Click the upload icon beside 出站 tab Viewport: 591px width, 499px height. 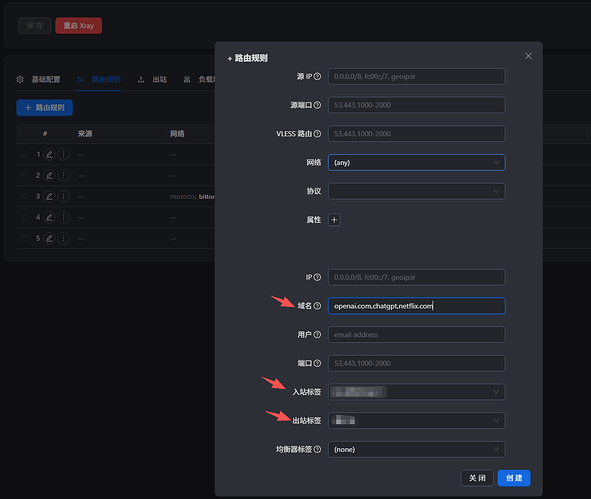141,80
